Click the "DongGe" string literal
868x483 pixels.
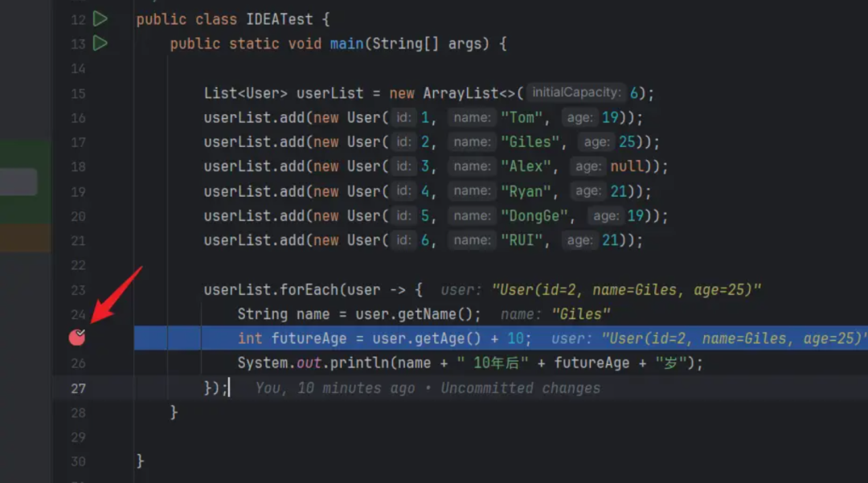click(534, 215)
